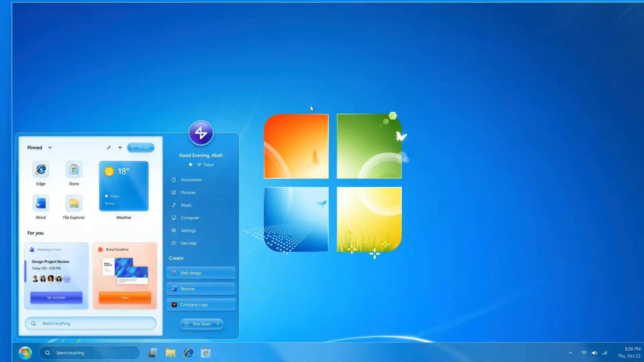644x362 pixels.
Task: Click the user profile avatar with lightning bolt
Action: pyautogui.click(x=201, y=133)
